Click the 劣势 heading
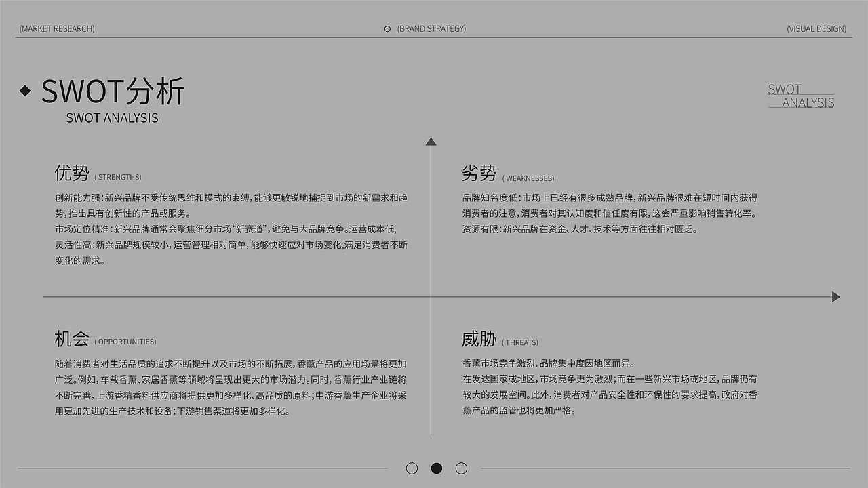This screenshot has width=868, height=488. (x=479, y=174)
